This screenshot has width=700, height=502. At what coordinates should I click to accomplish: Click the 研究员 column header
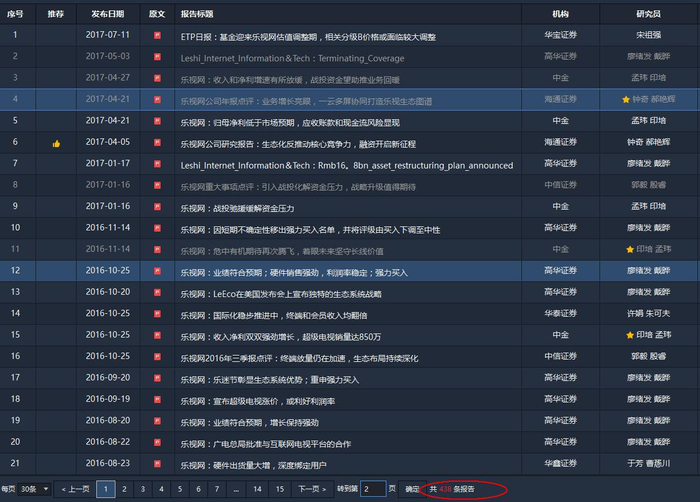click(648, 14)
